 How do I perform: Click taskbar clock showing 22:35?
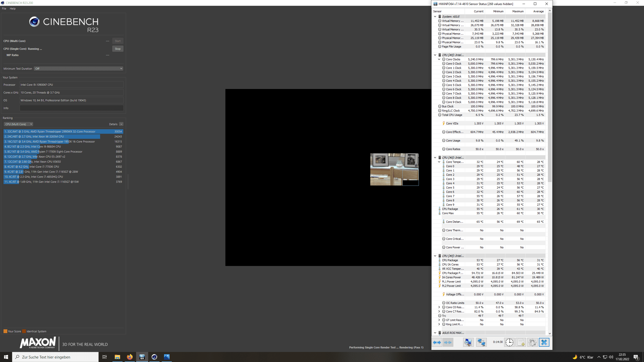(x=622, y=357)
